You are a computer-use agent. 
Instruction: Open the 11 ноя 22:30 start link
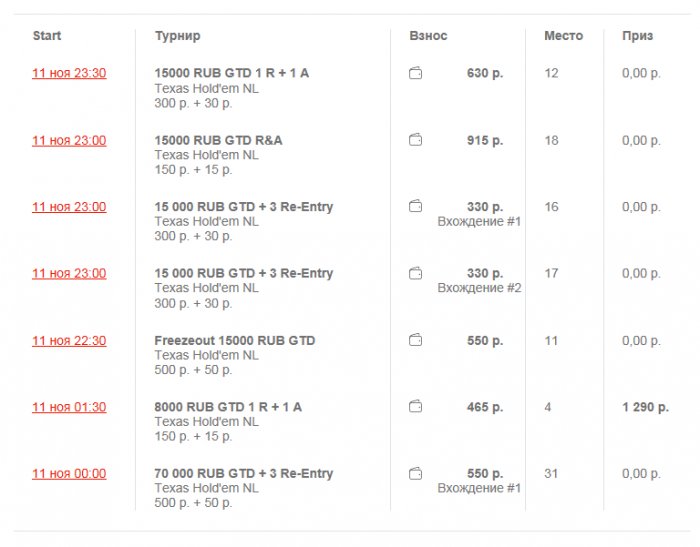[x=69, y=340]
